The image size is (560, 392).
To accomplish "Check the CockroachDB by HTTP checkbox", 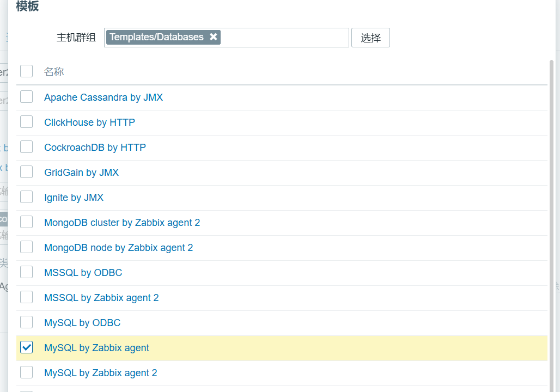I will pyautogui.click(x=27, y=147).
